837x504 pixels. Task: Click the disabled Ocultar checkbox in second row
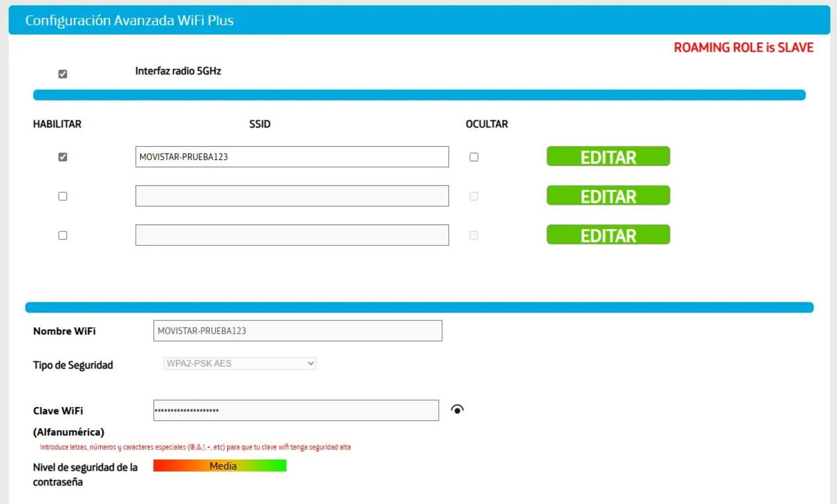point(474,196)
